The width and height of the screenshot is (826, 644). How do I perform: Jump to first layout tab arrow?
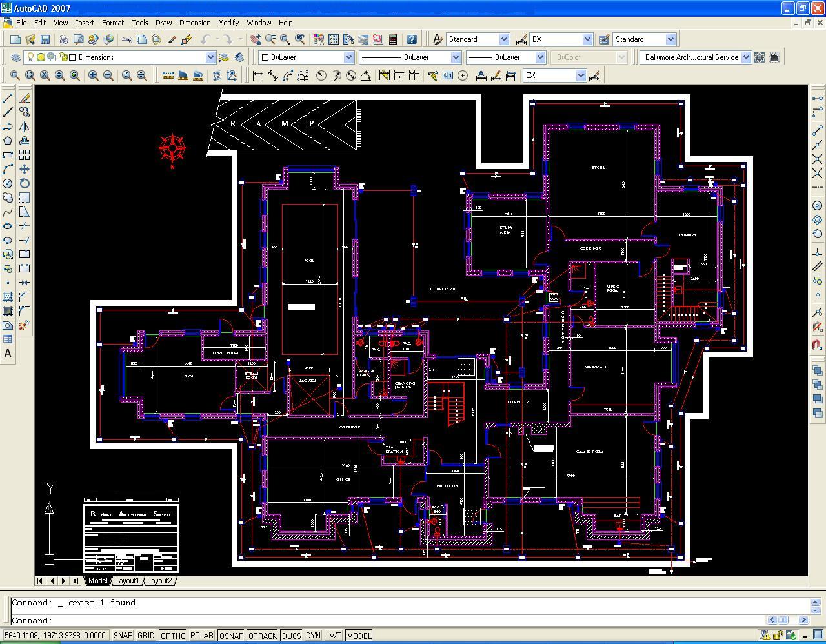40,581
